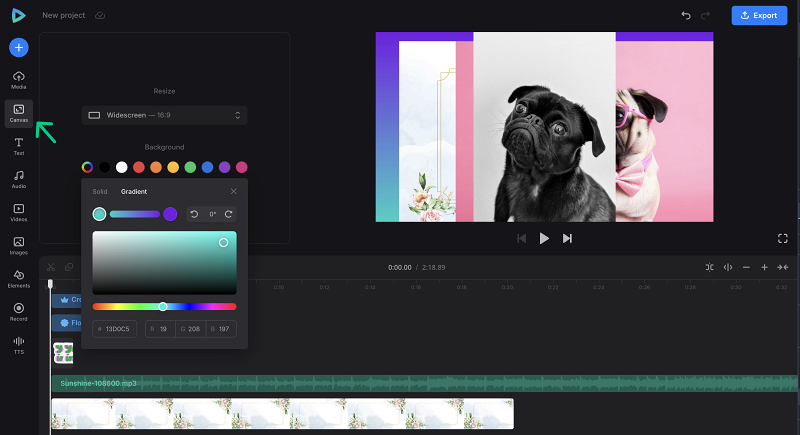Skip to the next clip
Screen dimensions: 800x435
coord(567,238)
